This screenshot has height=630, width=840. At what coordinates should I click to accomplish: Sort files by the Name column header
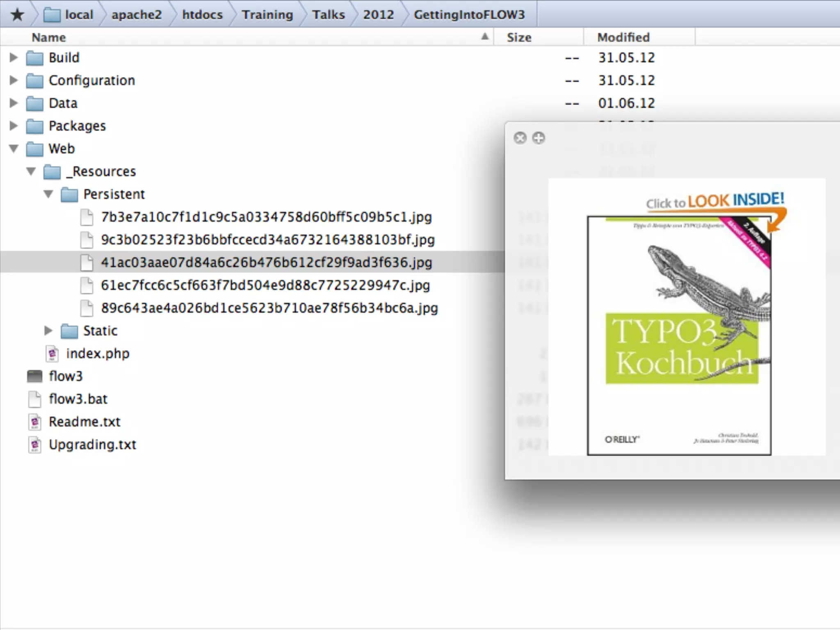tap(49, 37)
